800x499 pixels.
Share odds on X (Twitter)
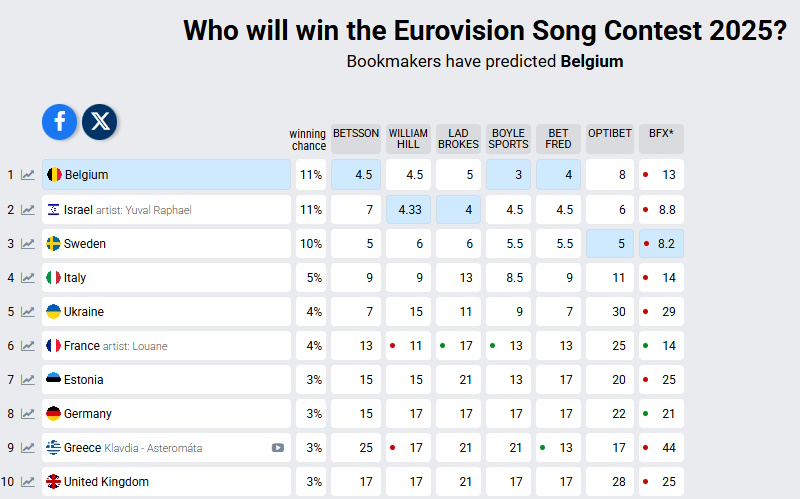[100, 121]
